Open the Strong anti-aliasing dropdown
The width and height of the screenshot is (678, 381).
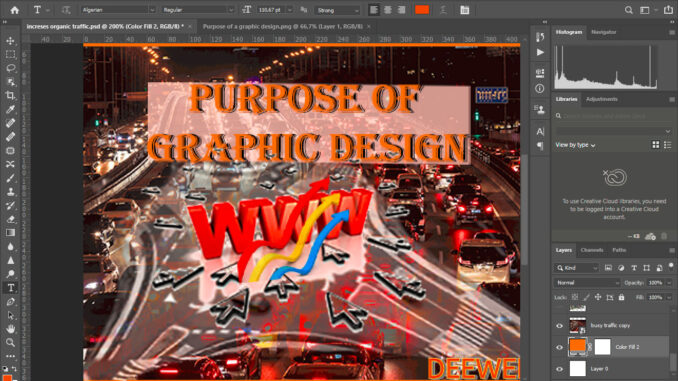pyautogui.click(x=338, y=10)
